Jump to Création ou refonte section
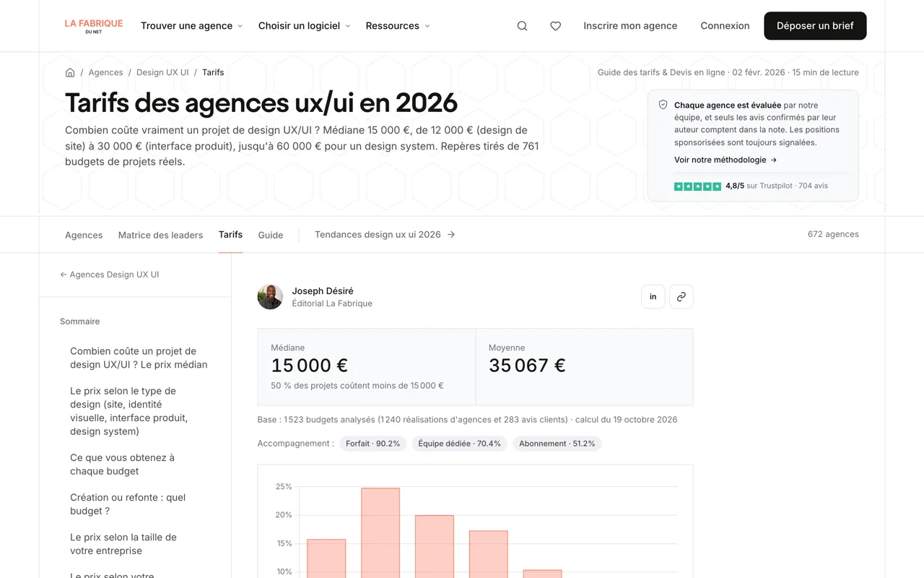The width and height of the screenshot is (924, 578). (128, 504)
